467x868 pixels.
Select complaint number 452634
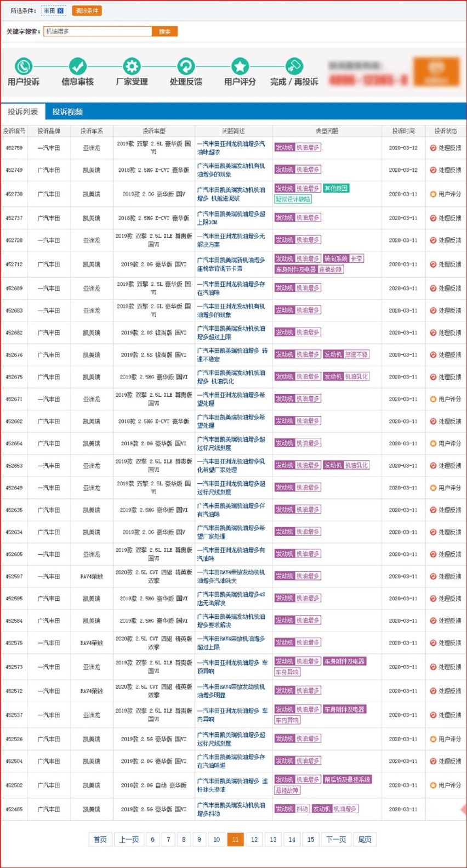coord(14,532)
